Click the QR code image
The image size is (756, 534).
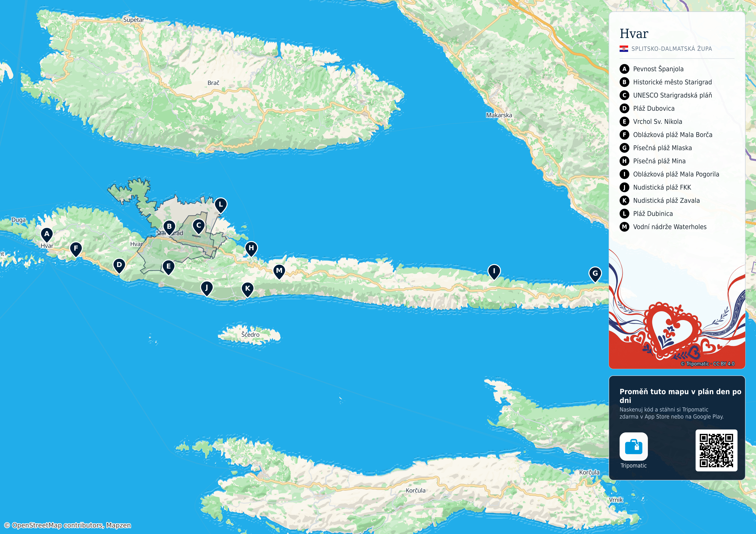[x=716, y=450]
